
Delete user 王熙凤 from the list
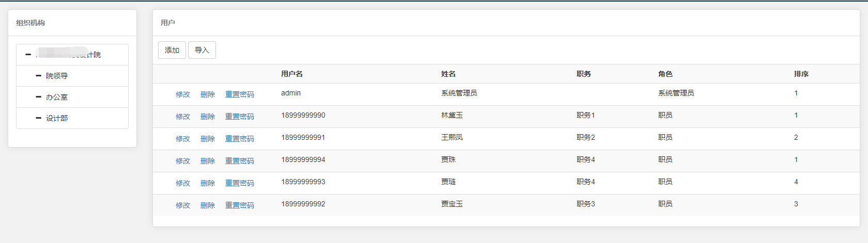pyautogui.click(x=208, y=139)
